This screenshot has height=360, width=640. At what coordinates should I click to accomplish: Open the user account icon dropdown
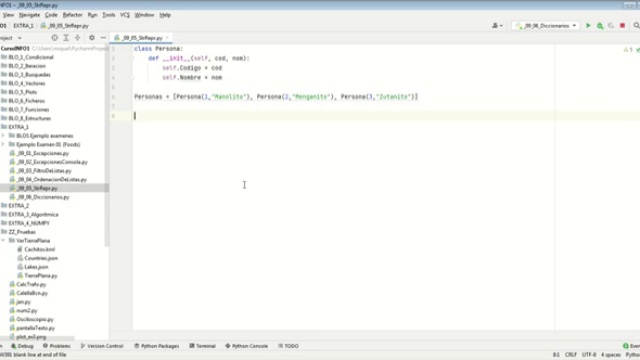coord(497,26)
